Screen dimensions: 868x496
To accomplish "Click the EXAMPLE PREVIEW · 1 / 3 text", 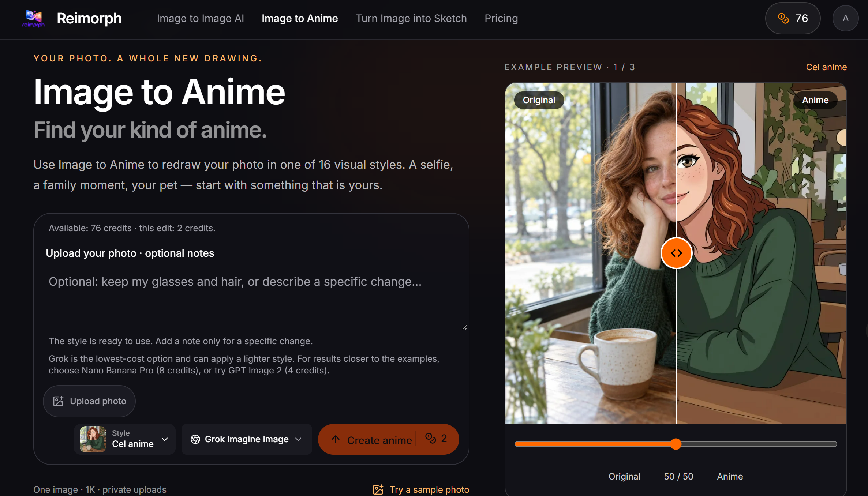I will tap(570, 67).
